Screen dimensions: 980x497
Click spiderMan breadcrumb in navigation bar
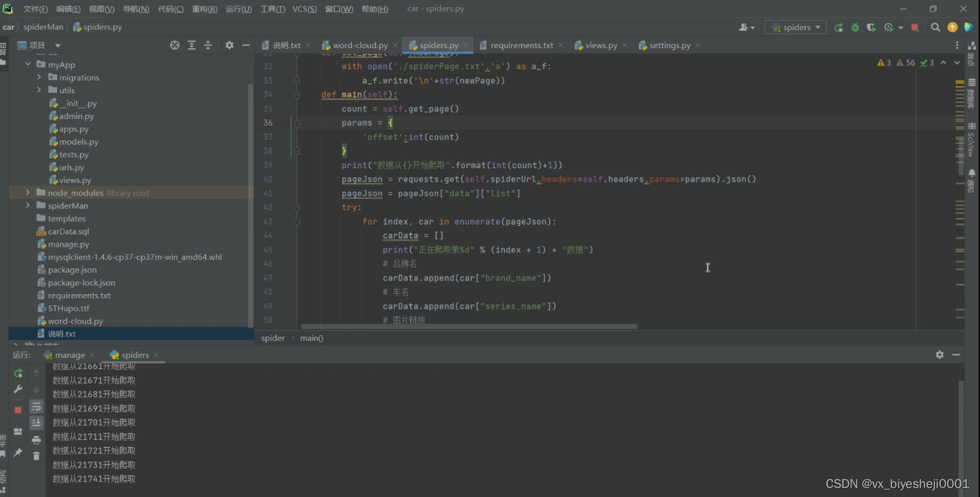(44, 27)
